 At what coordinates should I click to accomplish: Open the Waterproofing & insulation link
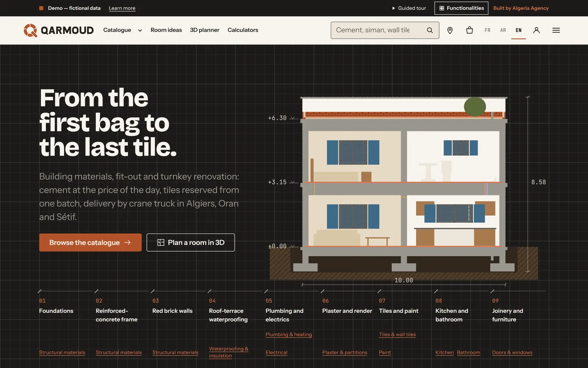(229, 352)
